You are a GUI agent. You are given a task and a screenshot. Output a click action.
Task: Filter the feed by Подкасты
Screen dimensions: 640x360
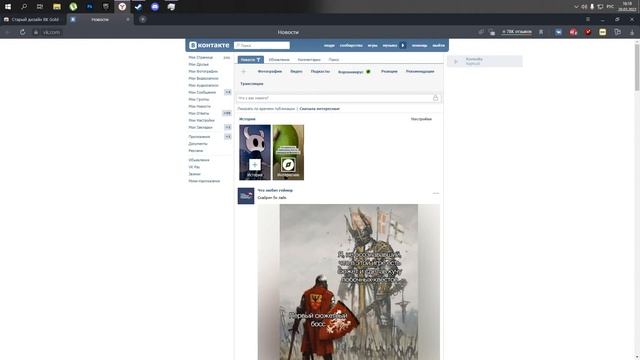pyautogui.click(x=320, y=71)
